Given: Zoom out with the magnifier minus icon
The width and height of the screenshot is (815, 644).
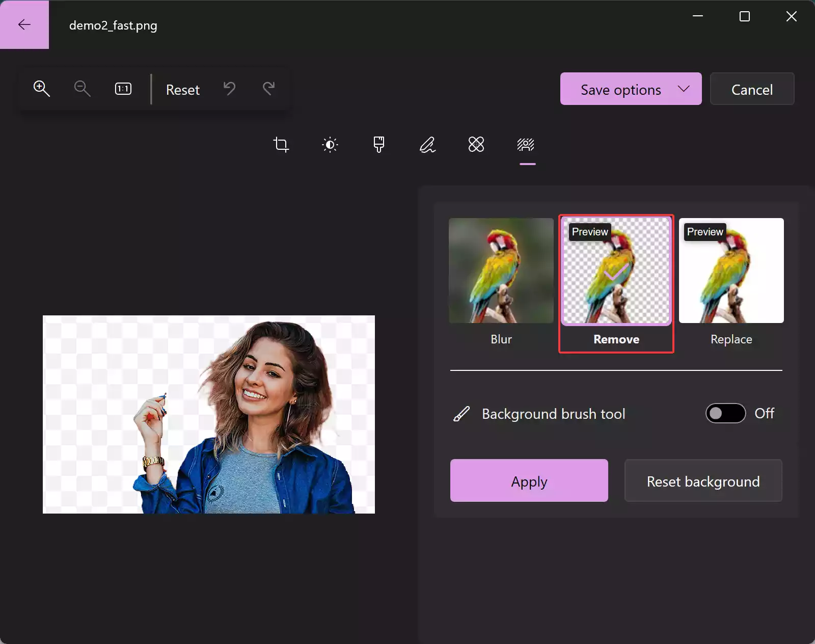Looking at the screenshot, I should tap(82, 89).
